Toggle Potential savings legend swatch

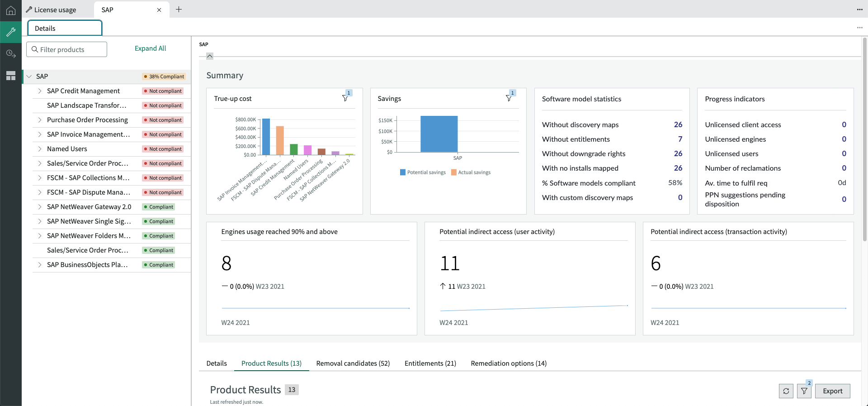click(x=403, y=172)
